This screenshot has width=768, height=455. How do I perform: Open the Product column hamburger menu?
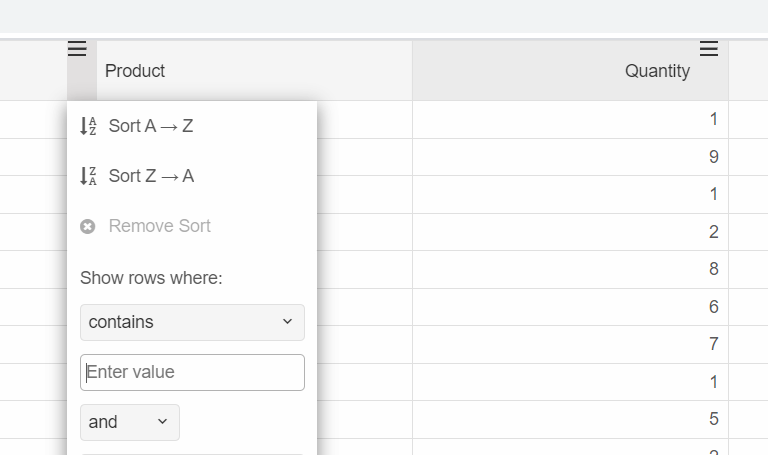tap(77, 48)
